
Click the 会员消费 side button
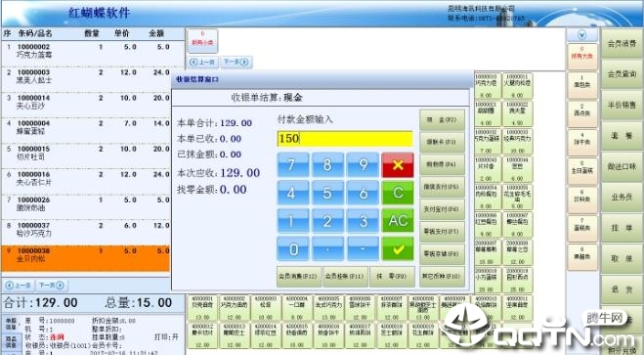622,43
